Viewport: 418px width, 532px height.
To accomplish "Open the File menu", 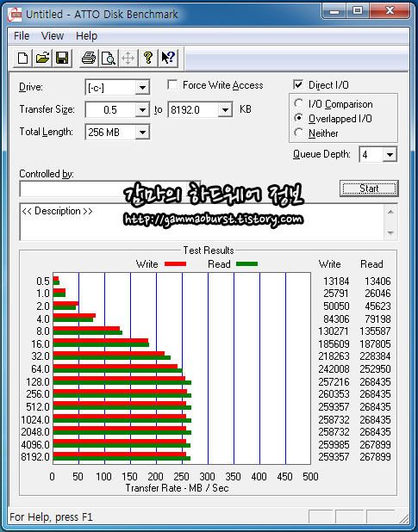I will point(22,35).
